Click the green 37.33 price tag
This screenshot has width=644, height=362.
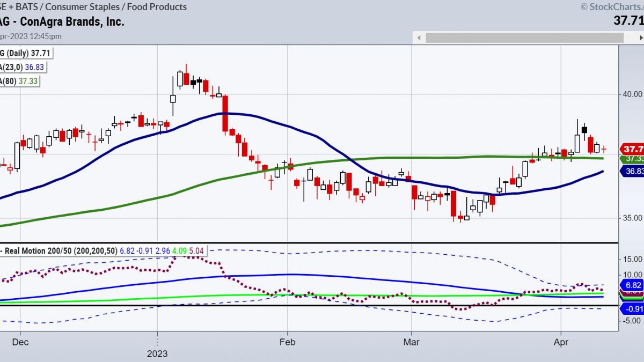click(632, 159)
